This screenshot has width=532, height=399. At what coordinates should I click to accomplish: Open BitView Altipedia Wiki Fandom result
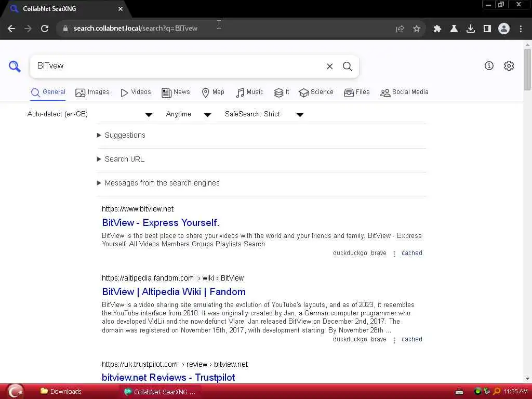tap(174, 292)
